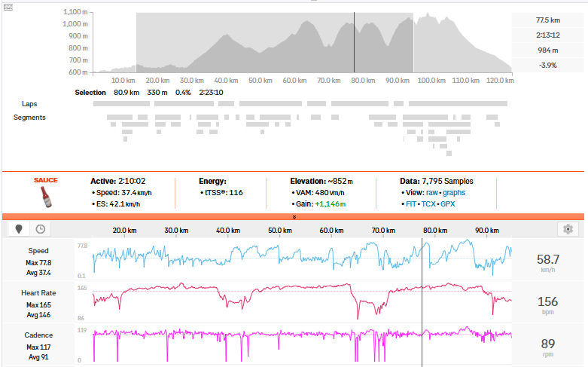Click the Avg 146 heart rate value
Viewport: 588px width, 367px height.
pos(38,315)
